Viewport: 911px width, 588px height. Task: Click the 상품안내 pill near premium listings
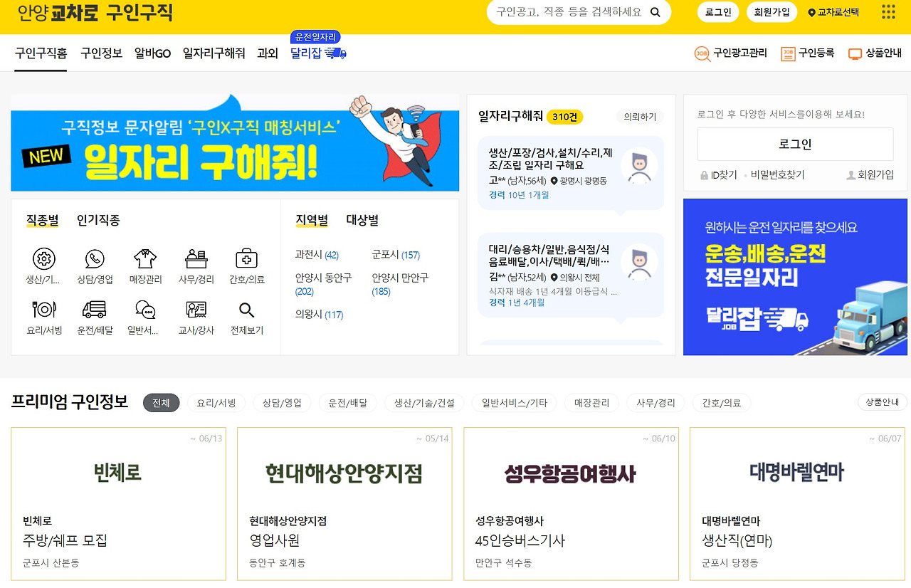[882, 402]
